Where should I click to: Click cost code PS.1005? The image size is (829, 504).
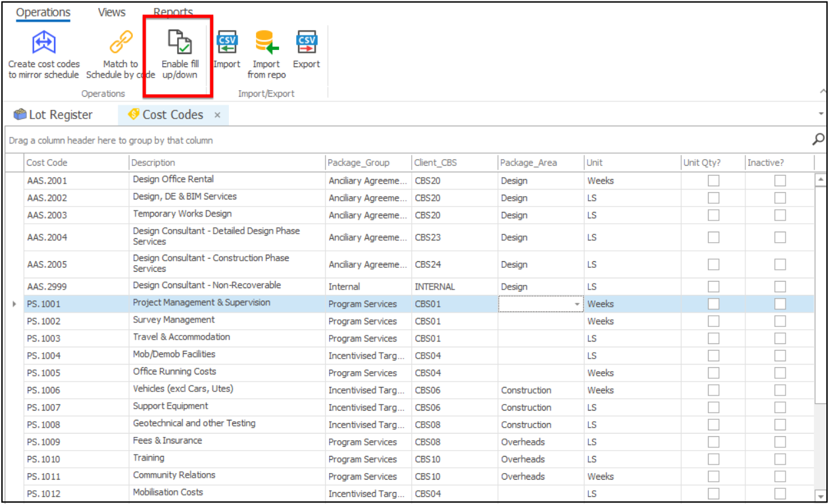click(76, 373)
